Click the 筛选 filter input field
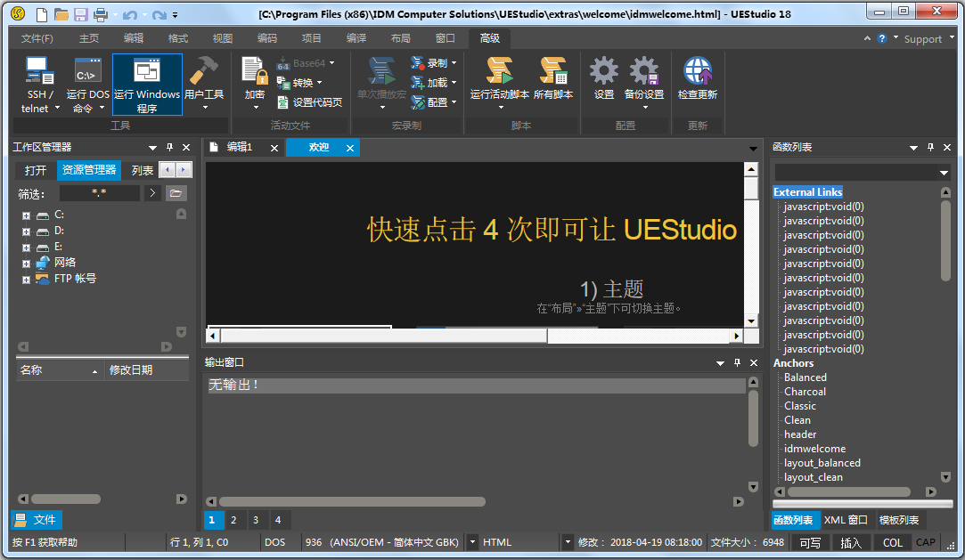 [99, 192]
